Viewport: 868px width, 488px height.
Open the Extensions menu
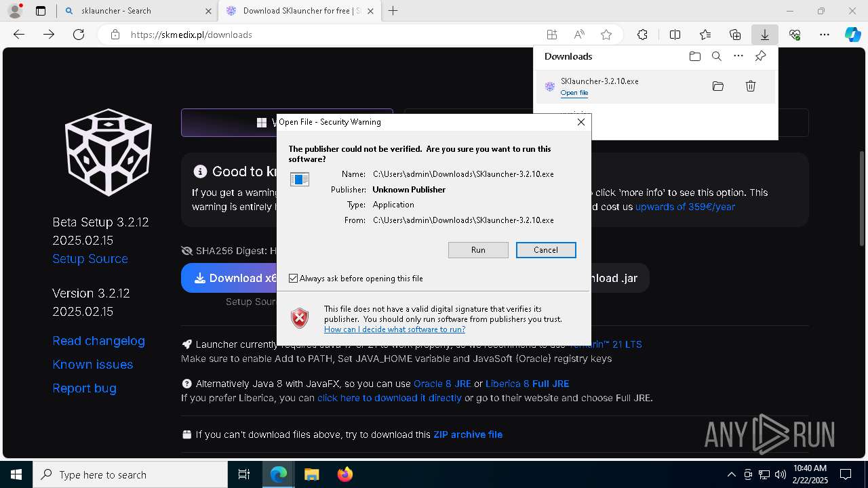pos(642,35)
